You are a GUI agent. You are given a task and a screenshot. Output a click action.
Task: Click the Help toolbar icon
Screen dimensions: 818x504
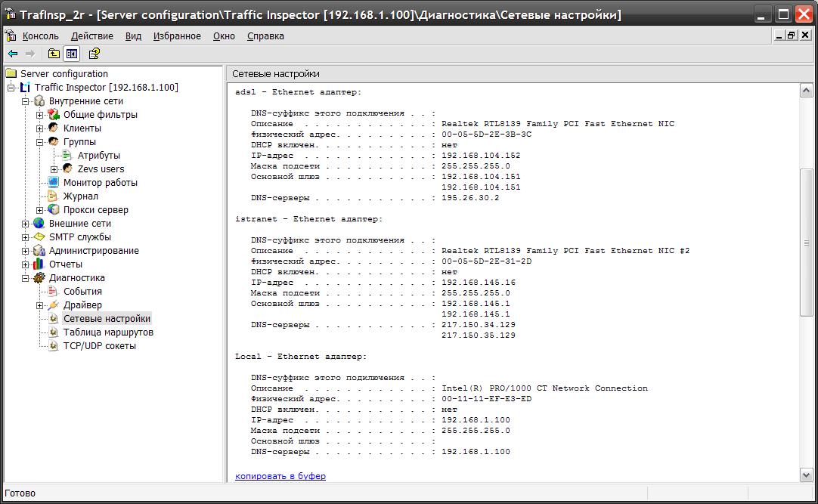click(95, 54)
